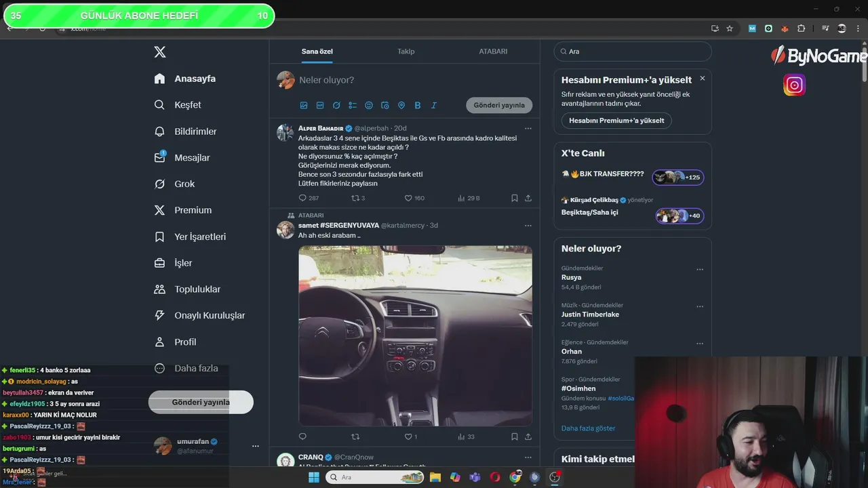Screen dimensions: 868x488
Task: Click the sidebar Gönderi yayınla button
Action: coord(201,402)
